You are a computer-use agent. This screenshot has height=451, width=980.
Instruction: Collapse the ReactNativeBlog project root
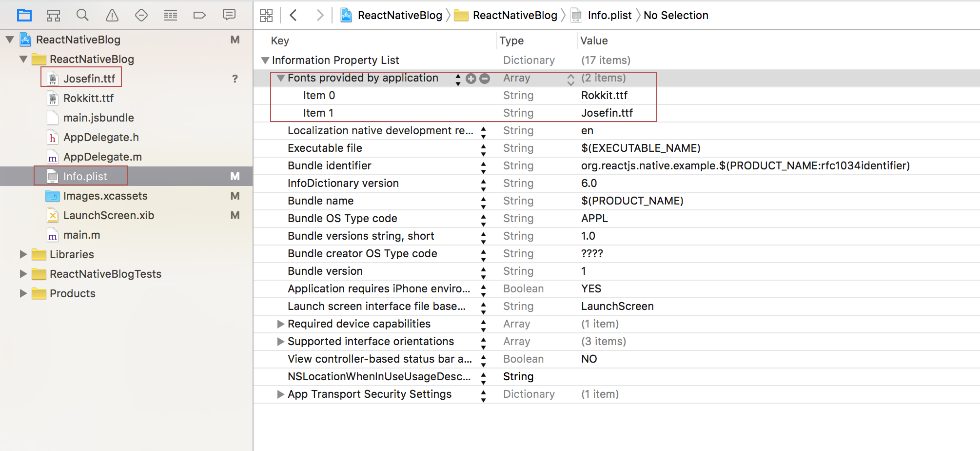coord(10,40)
